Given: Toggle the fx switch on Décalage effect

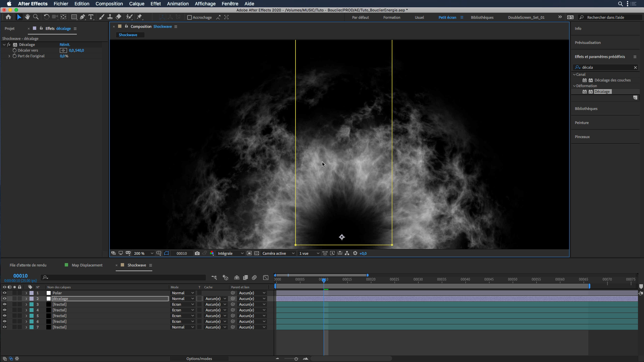Looking at the screenshot, I should (x=9, y=45).
